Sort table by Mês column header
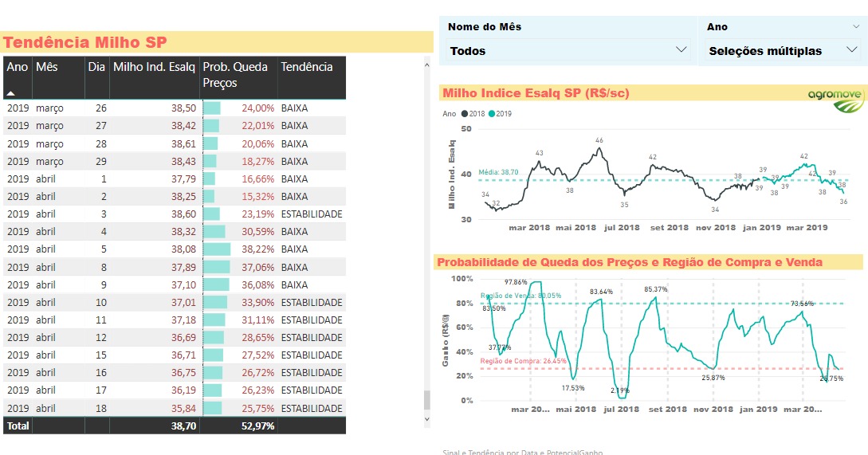 [46, 66]
